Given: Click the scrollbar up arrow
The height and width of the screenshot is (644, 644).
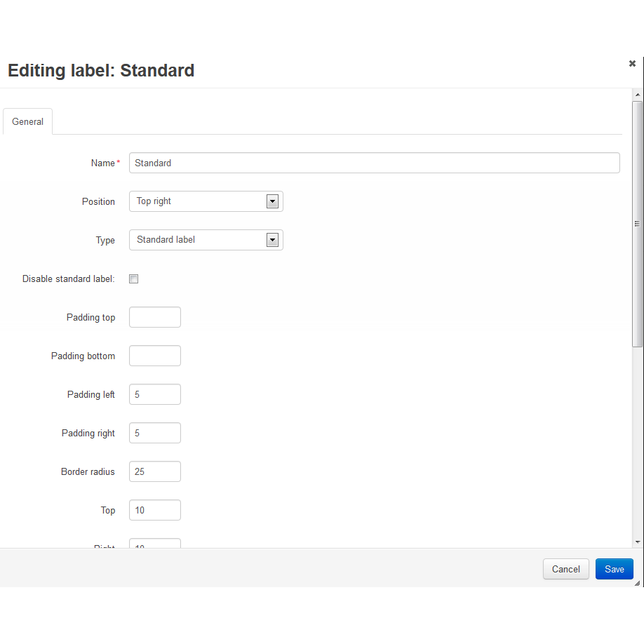Looking at the screenshot, I should (637, 93).
